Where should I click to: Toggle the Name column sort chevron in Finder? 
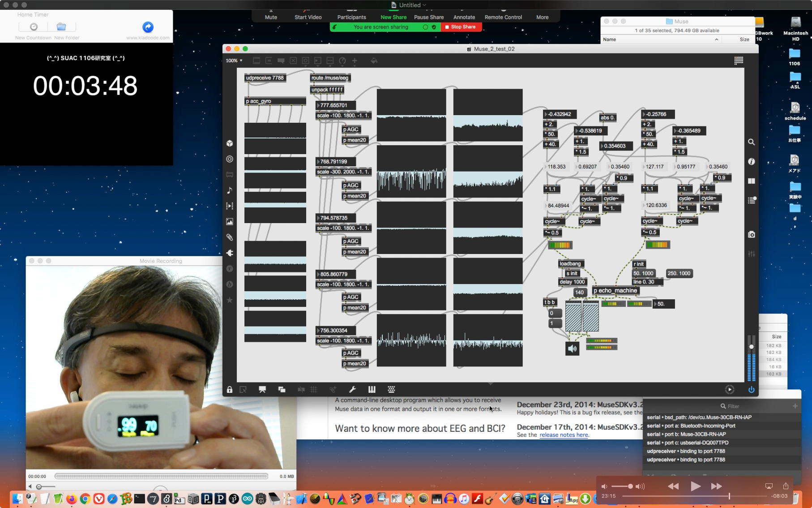[716, 39]
